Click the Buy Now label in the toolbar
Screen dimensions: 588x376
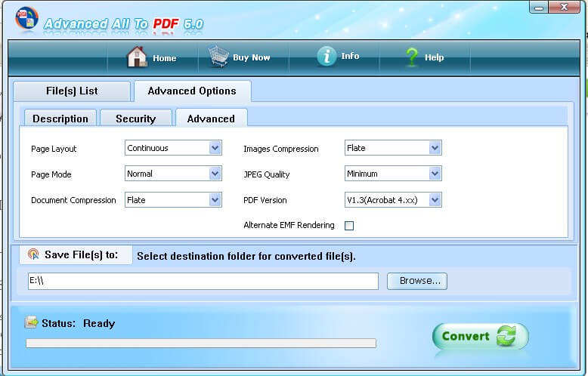click(251, 57)
